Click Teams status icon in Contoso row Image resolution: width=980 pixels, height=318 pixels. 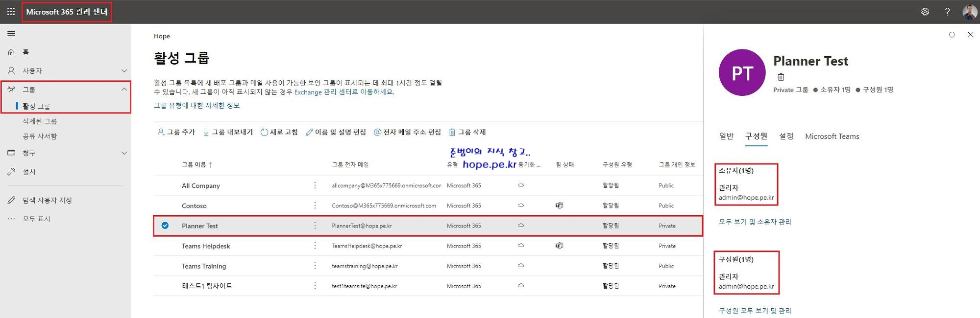[559, 205]
